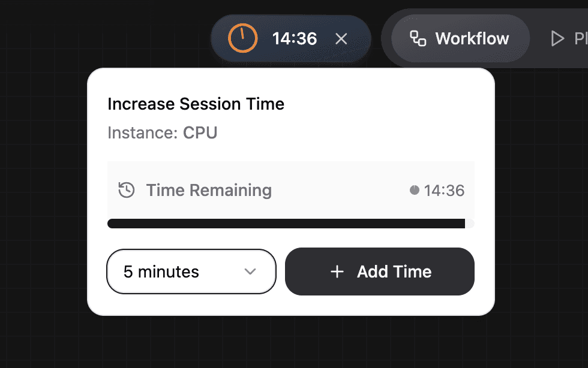
Task: Expand the chevron arrow in the duration selector
Action: click(x=250, y=272)
